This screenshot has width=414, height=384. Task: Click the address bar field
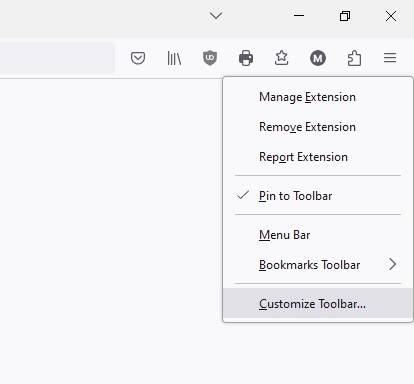point(57,58)
